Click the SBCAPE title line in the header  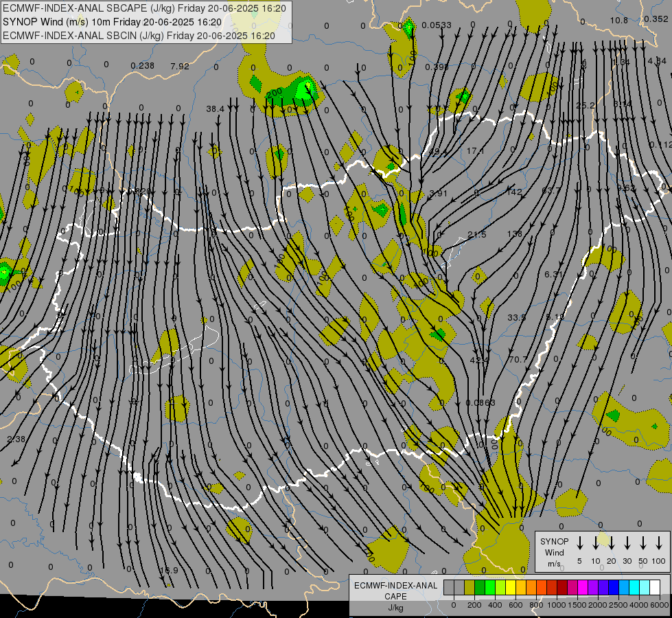click(x=144, y=8)
